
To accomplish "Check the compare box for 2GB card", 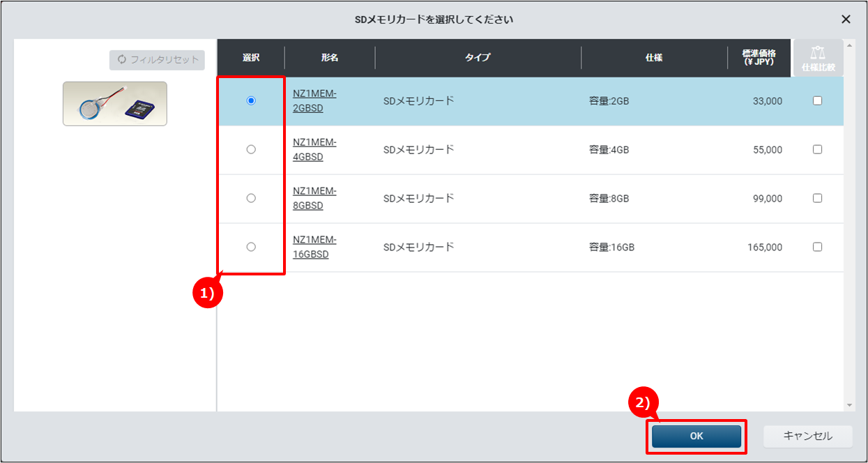I will point(817,100).
